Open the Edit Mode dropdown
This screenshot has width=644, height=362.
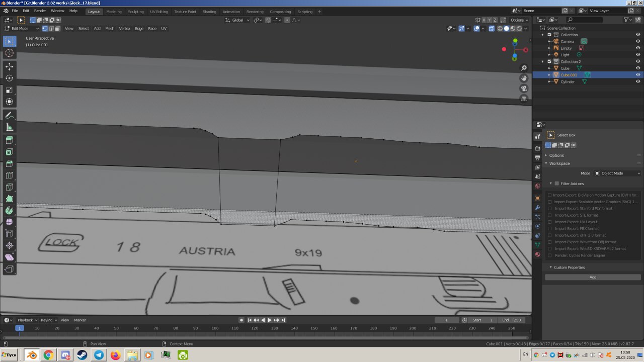[x=21, y=29]
